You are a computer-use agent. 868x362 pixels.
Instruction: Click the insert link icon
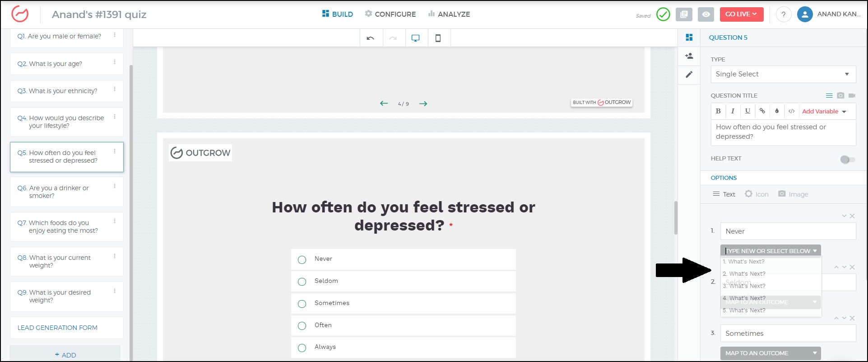click(x=762, y=111)
